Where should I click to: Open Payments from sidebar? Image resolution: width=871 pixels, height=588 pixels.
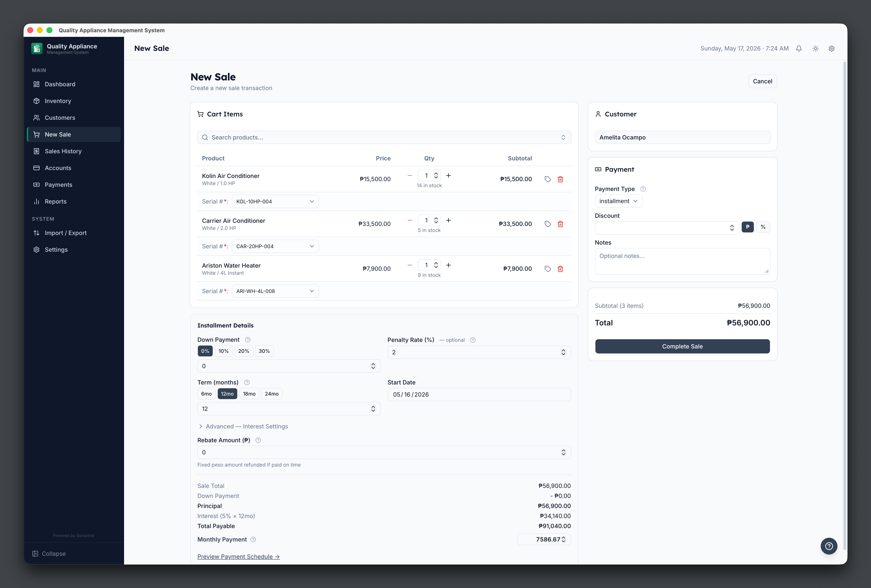point(74,185)
